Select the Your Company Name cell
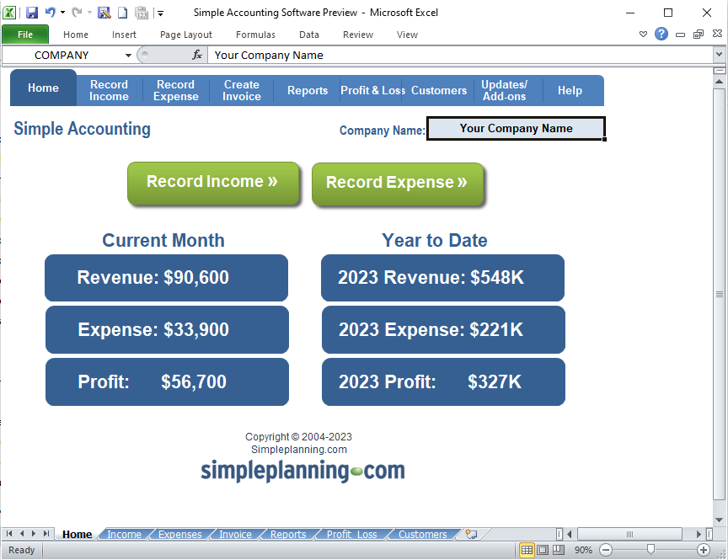 (x=516, y=129)
